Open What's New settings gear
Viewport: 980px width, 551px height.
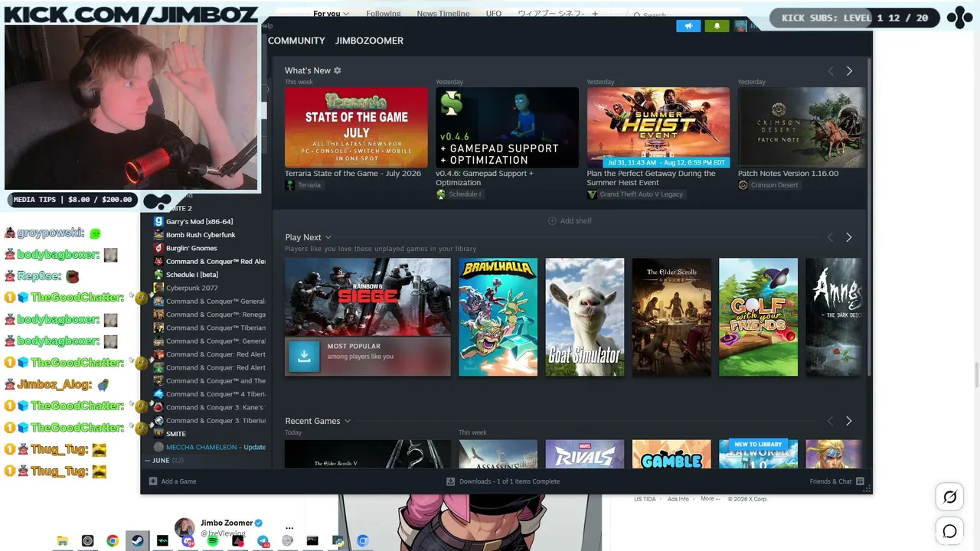[x=337, y=70]
